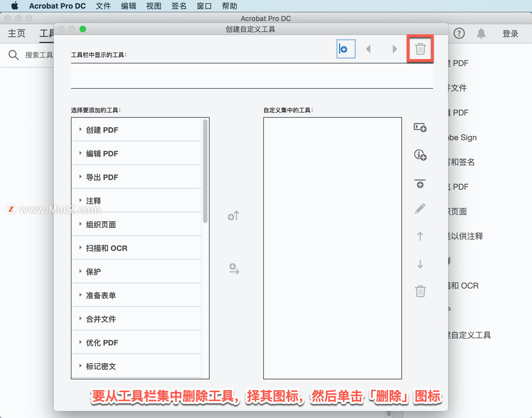Expand the 导出 PDF category

click(80, 176)
